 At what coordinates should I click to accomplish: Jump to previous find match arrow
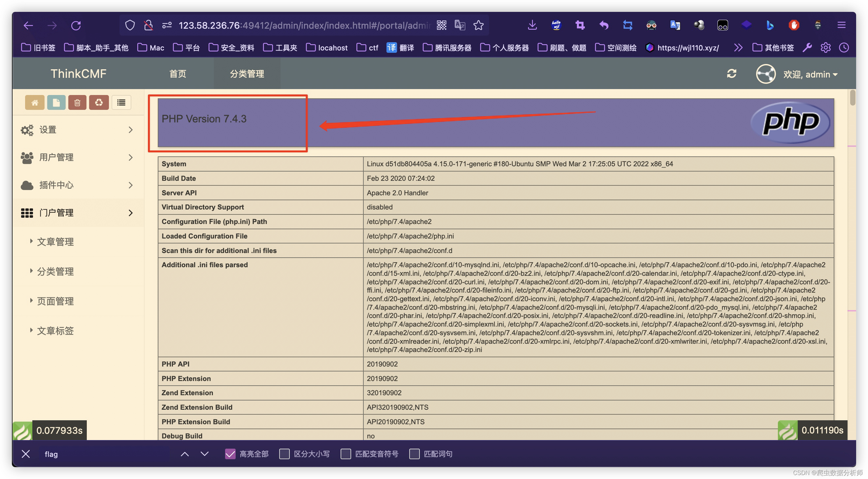184,454
